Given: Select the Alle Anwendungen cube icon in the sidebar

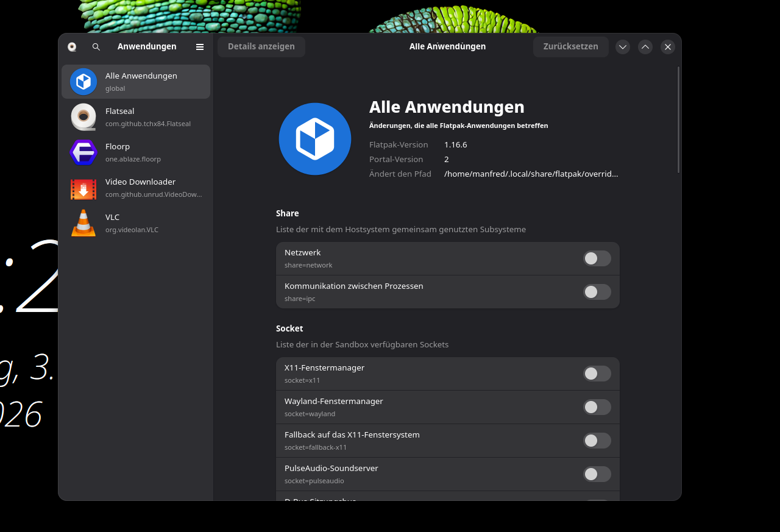Looking at the screenshot, I should pyautogui.click(x=83, y=82).
